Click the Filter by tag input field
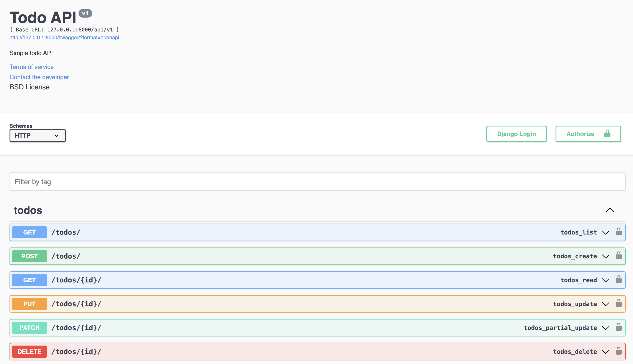The height and width of the screenshot is (364, 633). tap(317, 181)
